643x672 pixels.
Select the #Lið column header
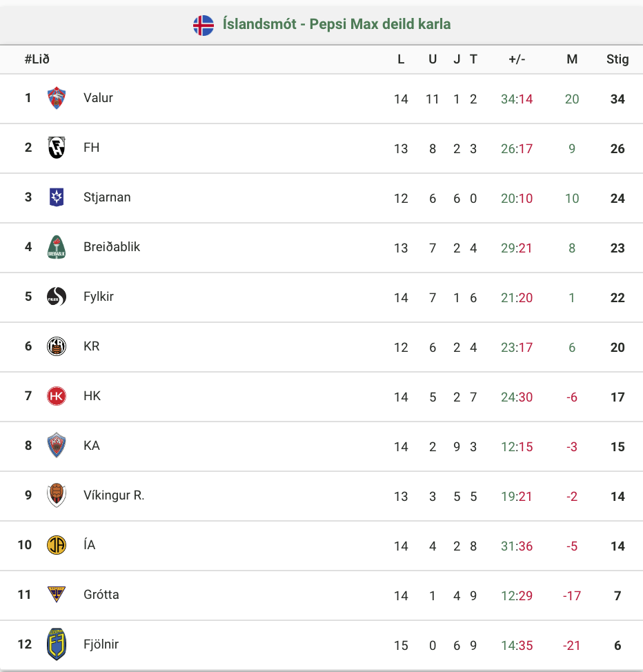37,59
